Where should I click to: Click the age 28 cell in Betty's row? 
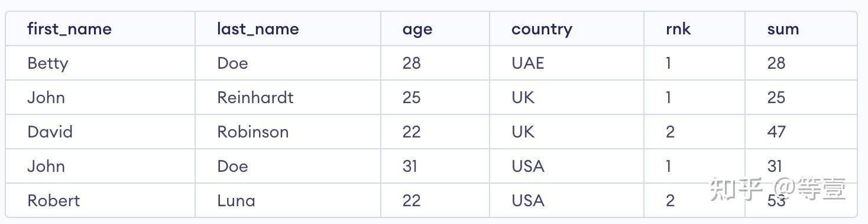pyautogui.click(x=412, y=63)
